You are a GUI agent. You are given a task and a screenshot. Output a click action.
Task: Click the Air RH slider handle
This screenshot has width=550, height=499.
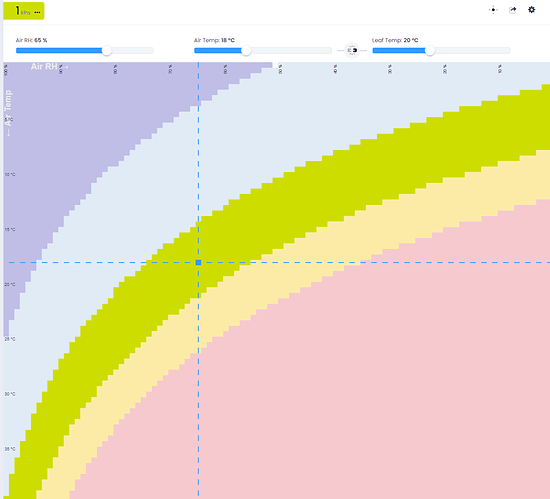pos(107,50)
